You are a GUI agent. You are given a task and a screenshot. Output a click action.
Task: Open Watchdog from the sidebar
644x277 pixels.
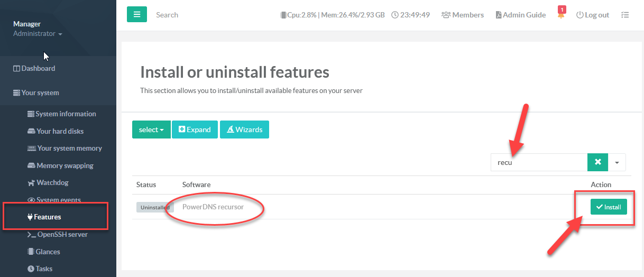[52, 182]
